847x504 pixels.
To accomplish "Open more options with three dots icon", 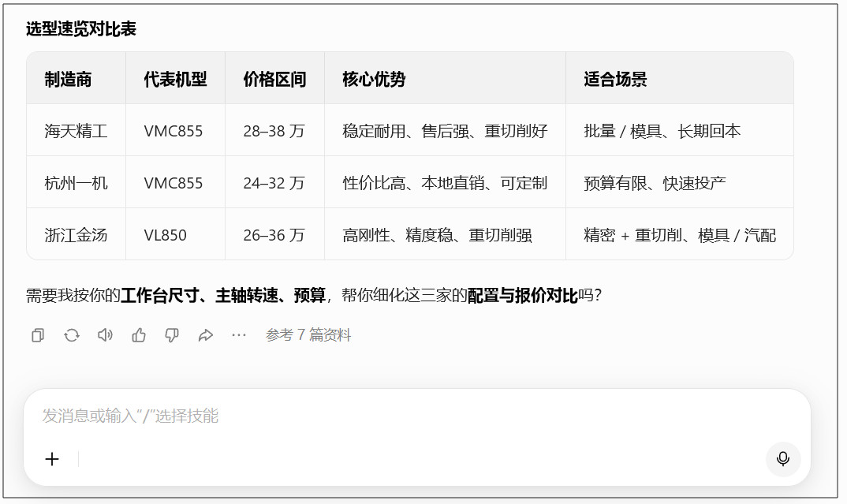I will pos(239,335).
